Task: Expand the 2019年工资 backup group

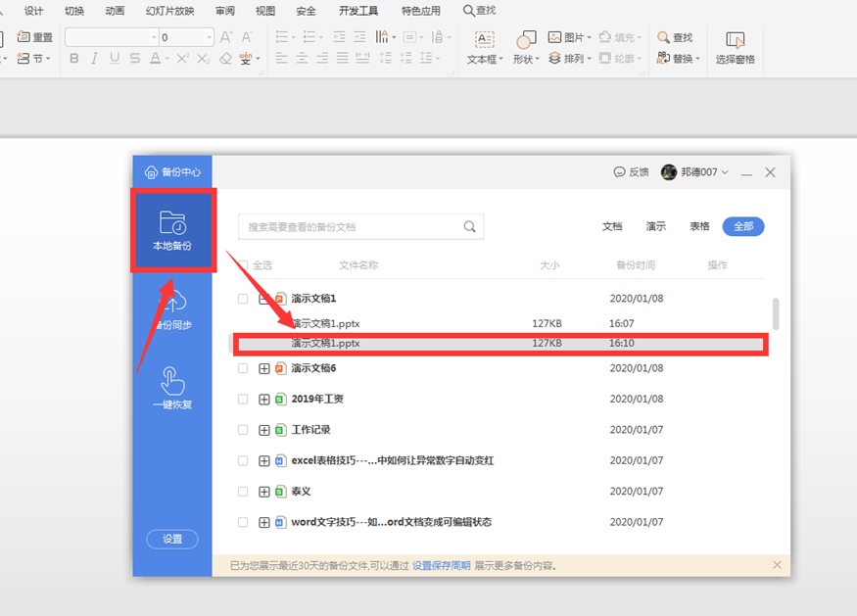Action: (264, 399)
